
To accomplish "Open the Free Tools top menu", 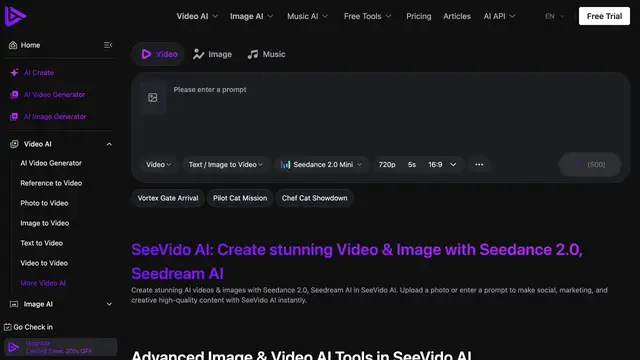I will [367, 16].
